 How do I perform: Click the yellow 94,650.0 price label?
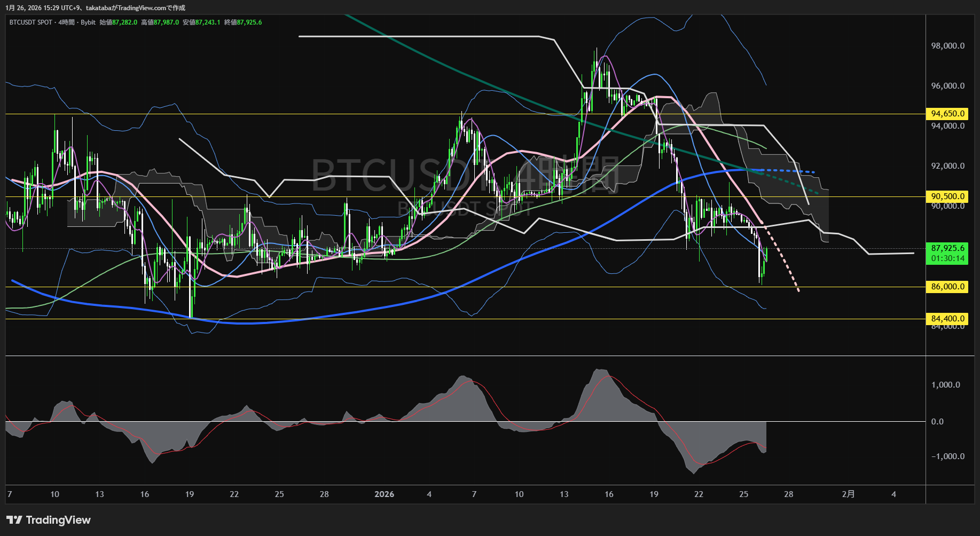coord(947,114)
